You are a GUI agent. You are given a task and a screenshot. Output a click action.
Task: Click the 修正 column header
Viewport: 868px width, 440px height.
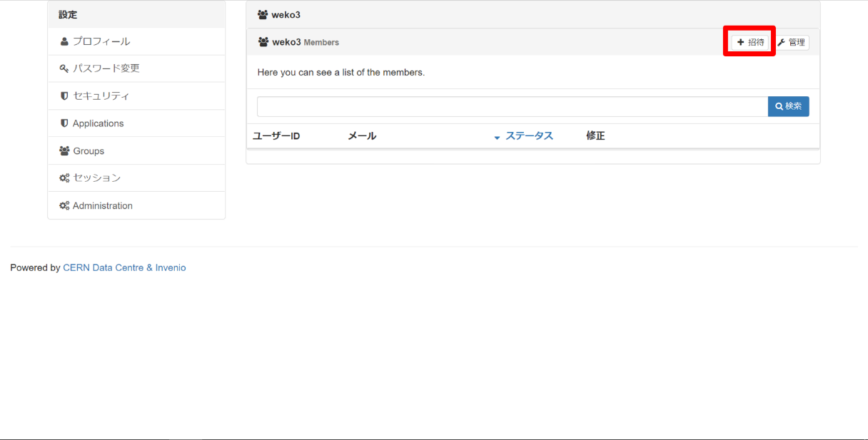click(595, 136)
